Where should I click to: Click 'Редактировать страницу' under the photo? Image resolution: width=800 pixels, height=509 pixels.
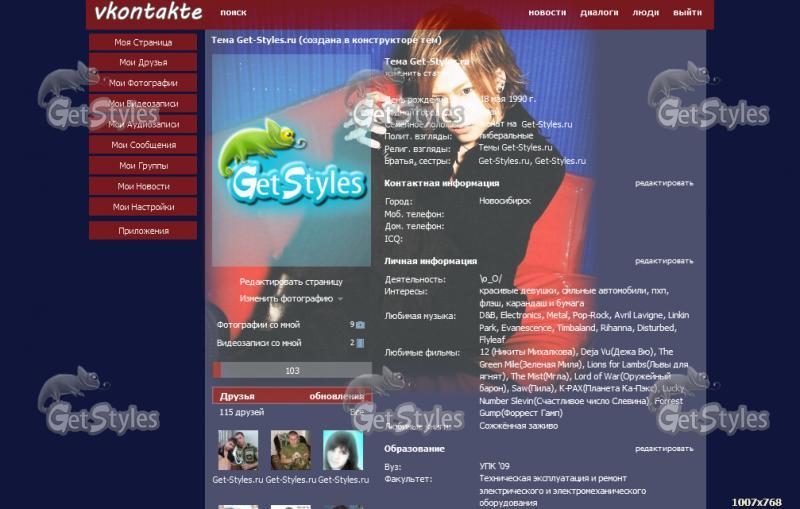pos(290,282)
